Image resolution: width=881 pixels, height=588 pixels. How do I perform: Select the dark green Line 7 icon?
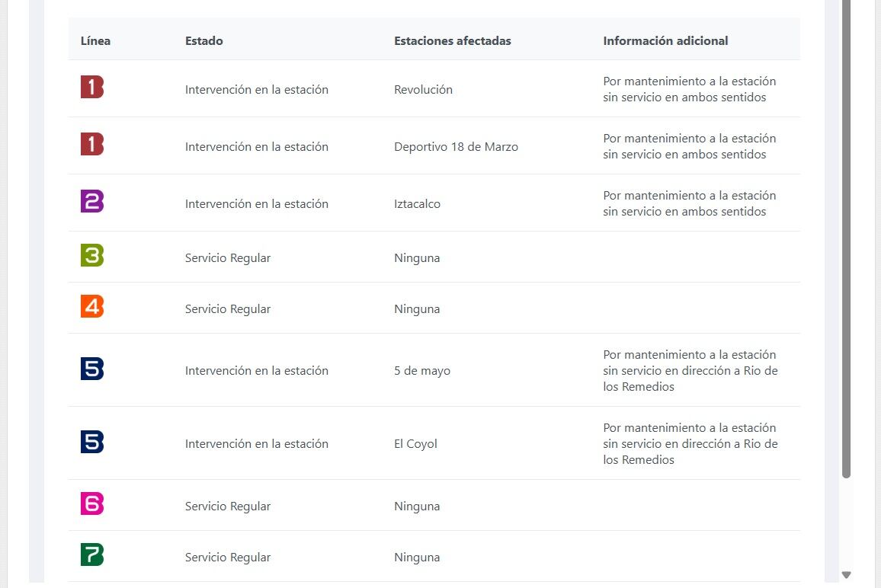[92, 554]
